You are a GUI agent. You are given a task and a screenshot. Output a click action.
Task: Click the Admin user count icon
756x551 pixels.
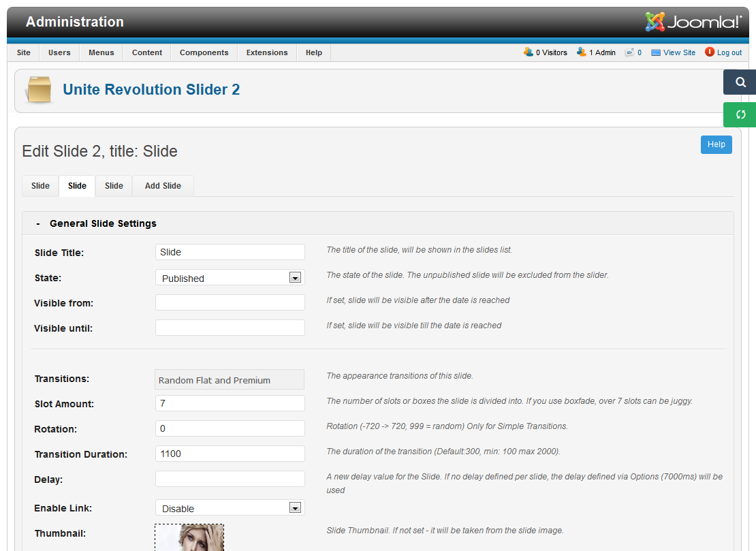pyautogui.click(x=581, y=52)
